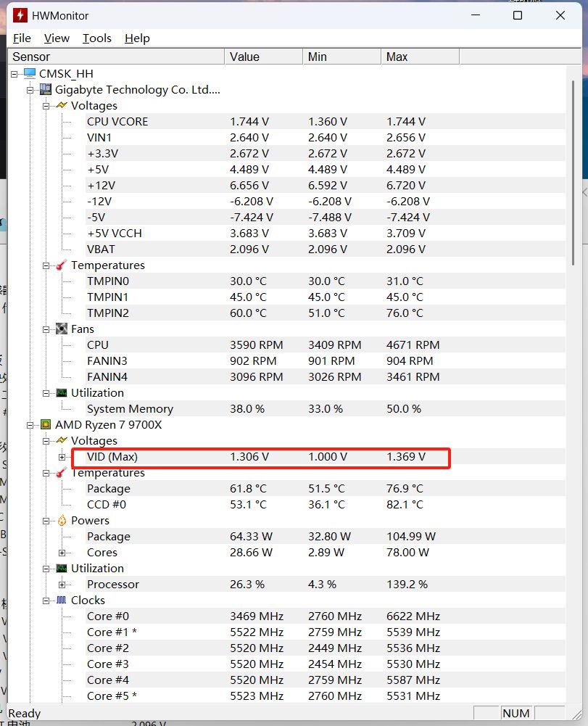Collapse the Fans section
Screen dimensions: 588x726
(x=45, y=329)
